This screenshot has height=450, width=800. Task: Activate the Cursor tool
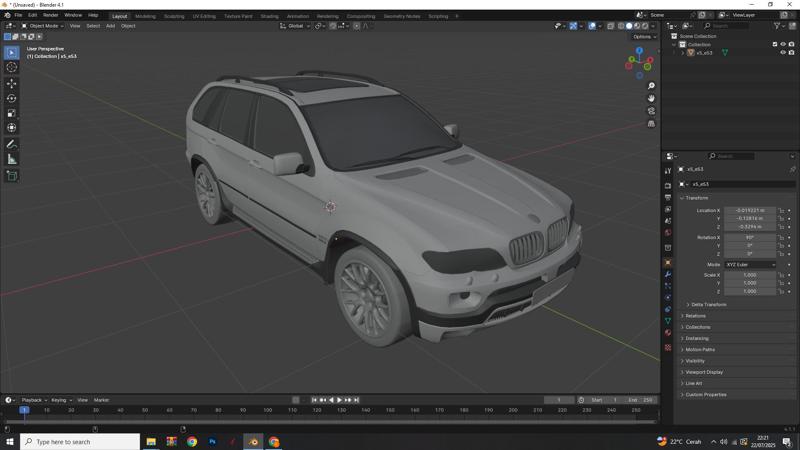tap(12, 67)
